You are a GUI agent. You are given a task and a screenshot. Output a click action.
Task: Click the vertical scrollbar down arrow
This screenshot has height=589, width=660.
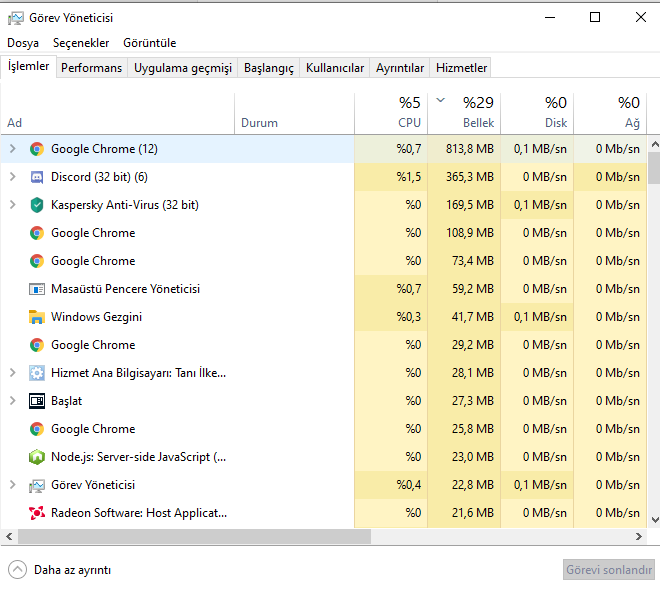click(x=654, y=520)
